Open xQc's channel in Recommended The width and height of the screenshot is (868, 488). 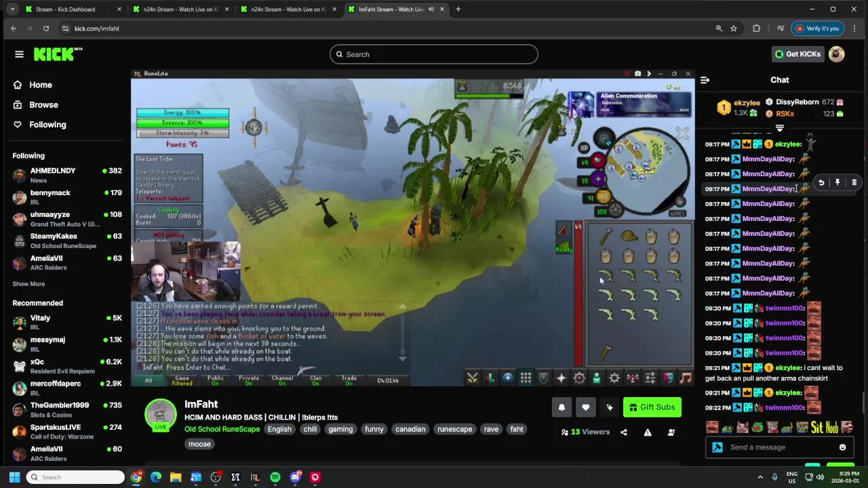(66, 366)
